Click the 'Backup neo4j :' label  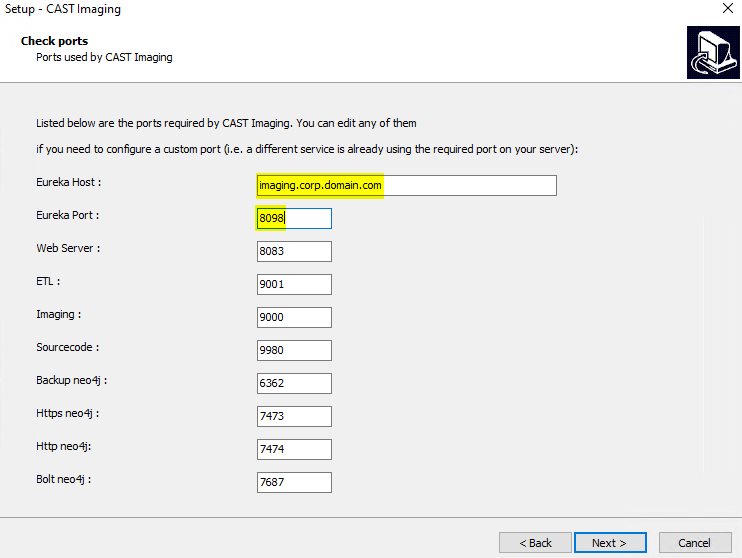[x=71, y=380]
